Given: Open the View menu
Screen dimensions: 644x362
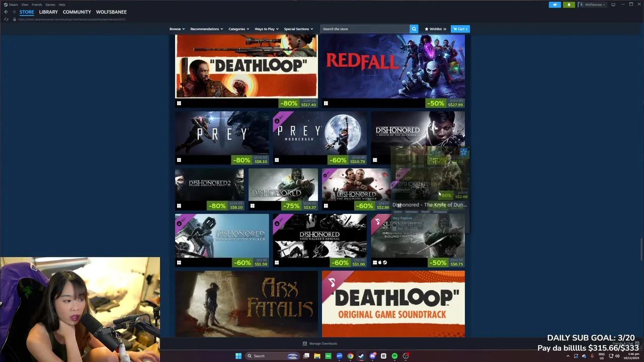Looking at the screenshot, I should (x=25, y=5).
